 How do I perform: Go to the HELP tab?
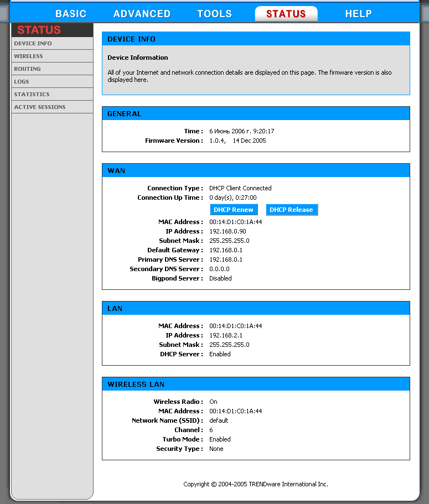coord(358,13)
